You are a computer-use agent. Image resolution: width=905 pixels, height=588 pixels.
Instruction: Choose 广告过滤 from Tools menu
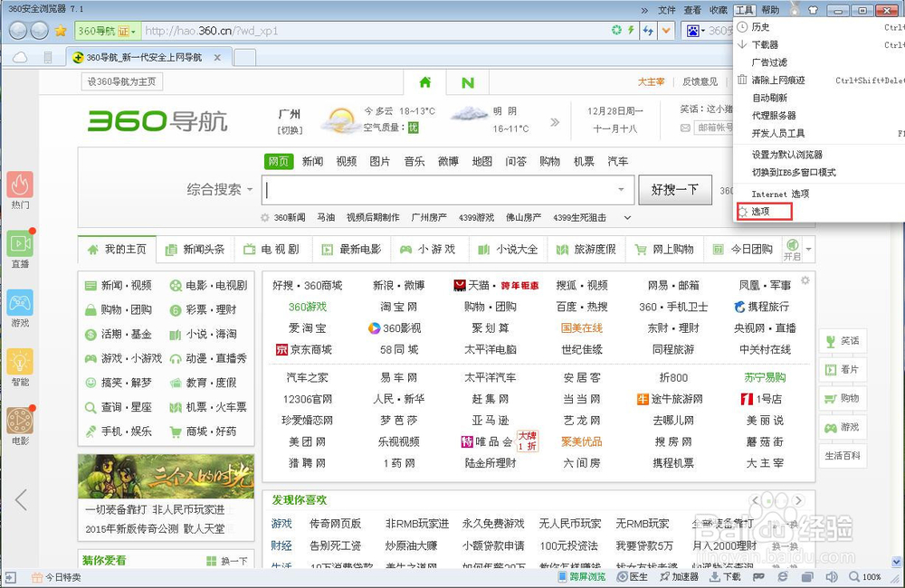[768, 62]
